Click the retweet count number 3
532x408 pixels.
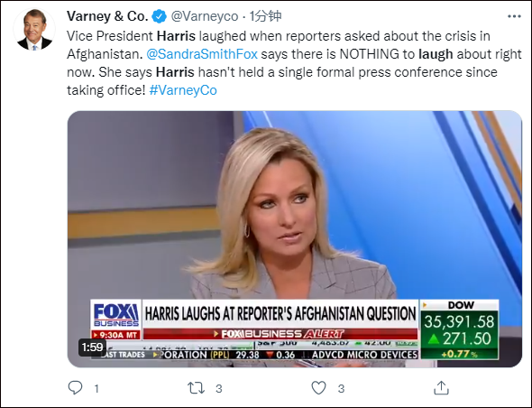click(x=219, y=388)
